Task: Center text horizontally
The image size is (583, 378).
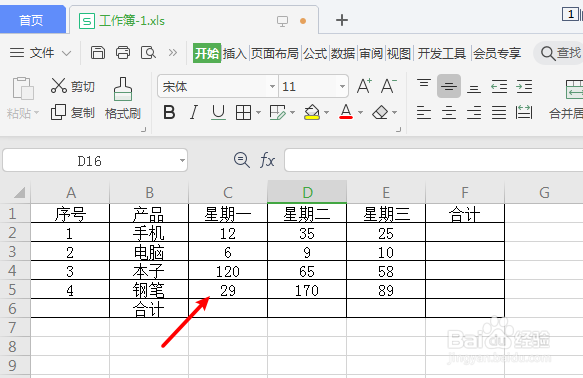Action: click(449, 112)
